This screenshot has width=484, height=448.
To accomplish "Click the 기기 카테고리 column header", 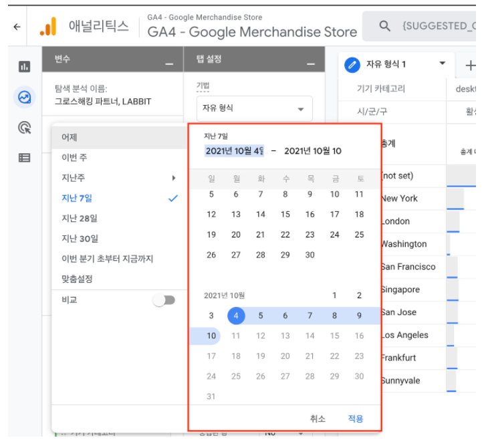I will 381,89.
